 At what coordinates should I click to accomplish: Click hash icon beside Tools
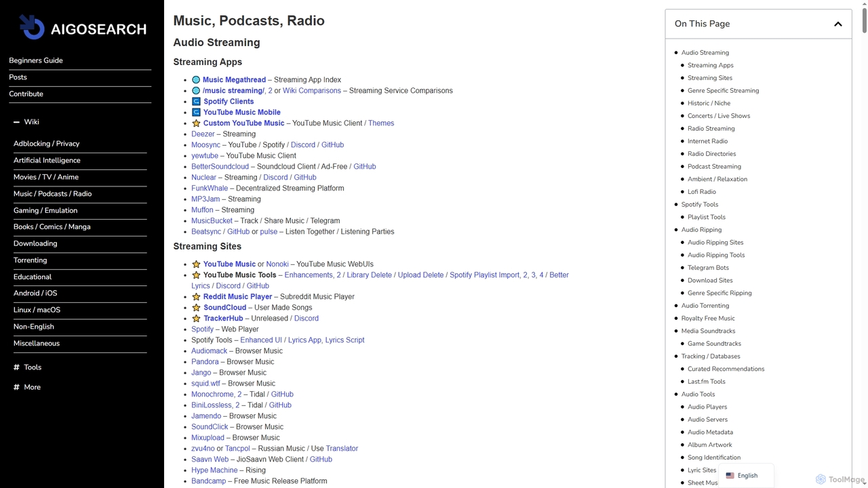coord(16,367)
